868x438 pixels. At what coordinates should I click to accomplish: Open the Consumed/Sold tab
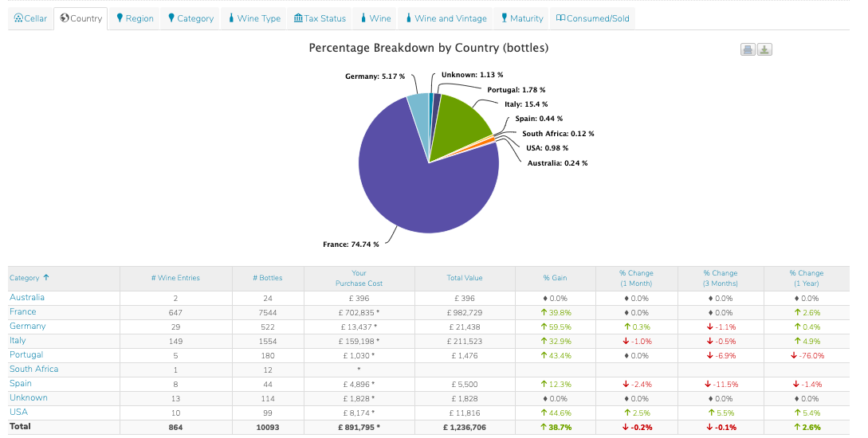(x=592, y=18)
